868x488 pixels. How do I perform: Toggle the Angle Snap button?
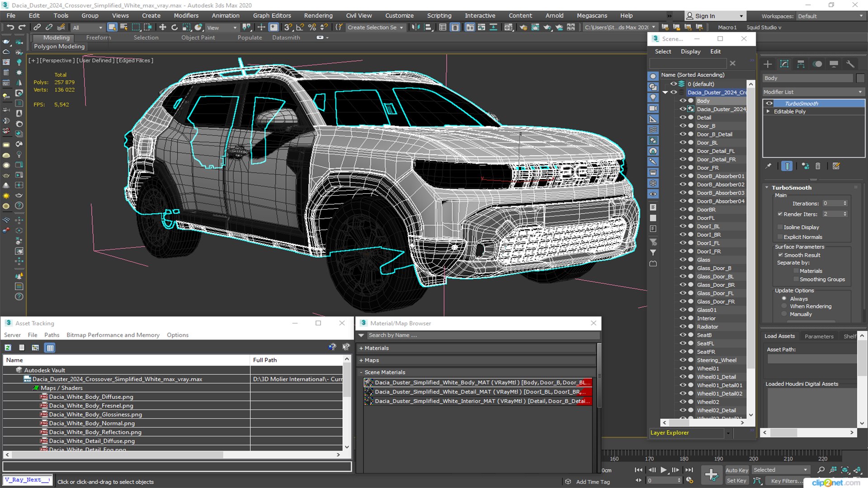300,28
